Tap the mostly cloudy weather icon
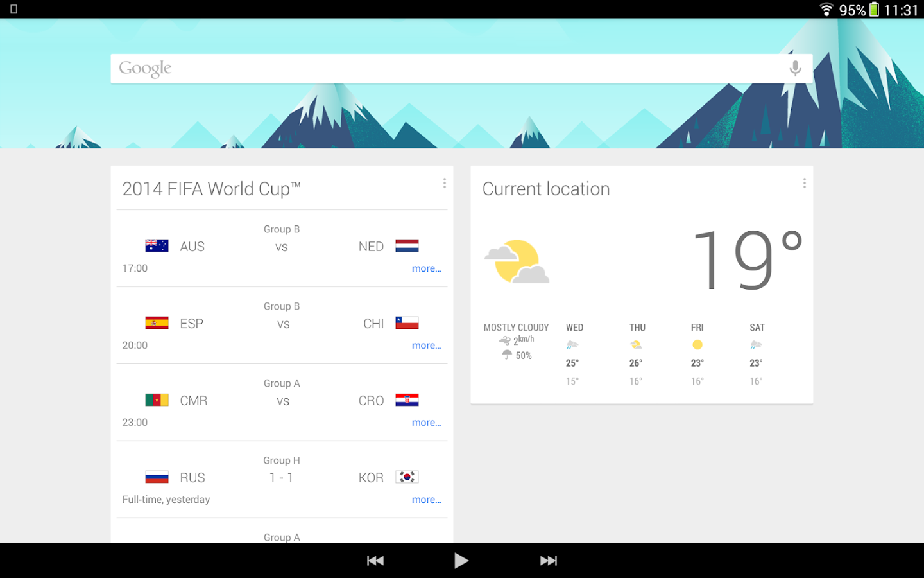924x578 pixels. pyautogui.click(x=517, y=261)
